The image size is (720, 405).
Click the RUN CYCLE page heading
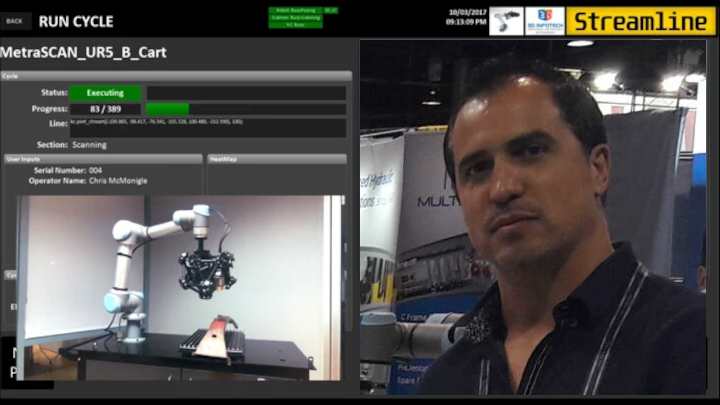(76, 22)
